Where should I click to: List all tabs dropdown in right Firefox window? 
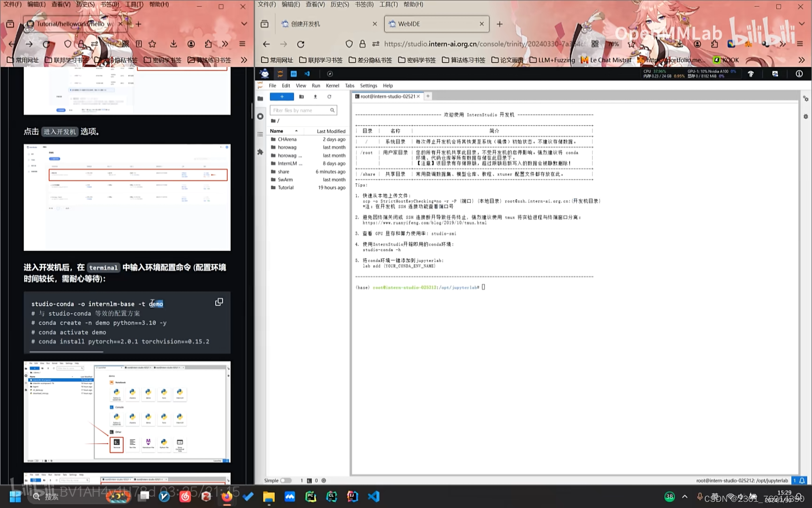coord(801,24)
